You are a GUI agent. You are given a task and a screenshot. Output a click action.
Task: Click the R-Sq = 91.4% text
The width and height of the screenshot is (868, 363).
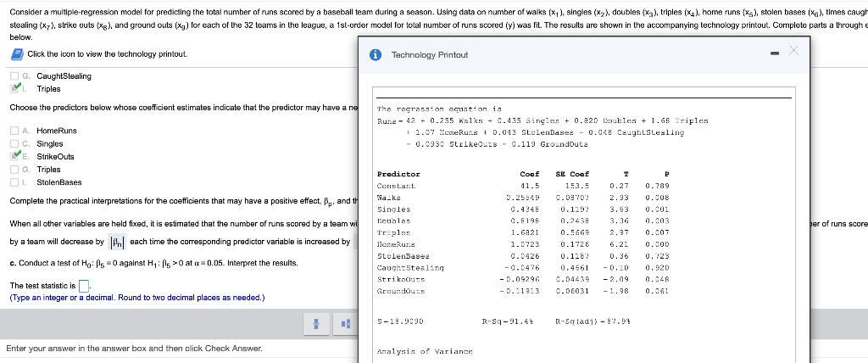[506, 321]
